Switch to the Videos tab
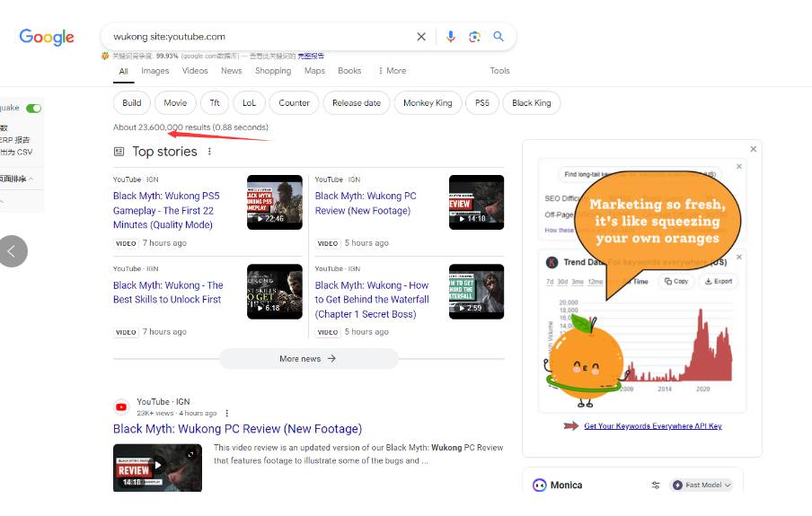This screenshot has width=812, height=516. pyautogui.click(x=195, y=71)
